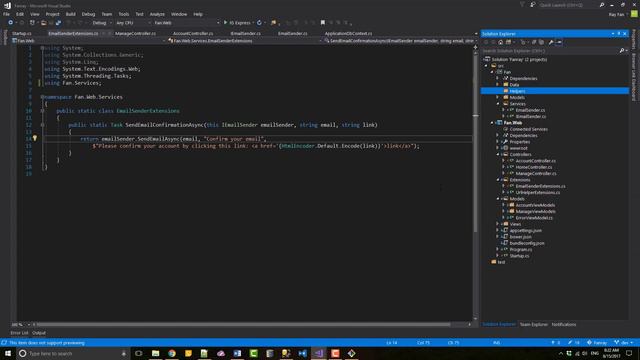Open Chrome from the Windows taskbar
The image size is (640, 360).
(x=172, y=353)
